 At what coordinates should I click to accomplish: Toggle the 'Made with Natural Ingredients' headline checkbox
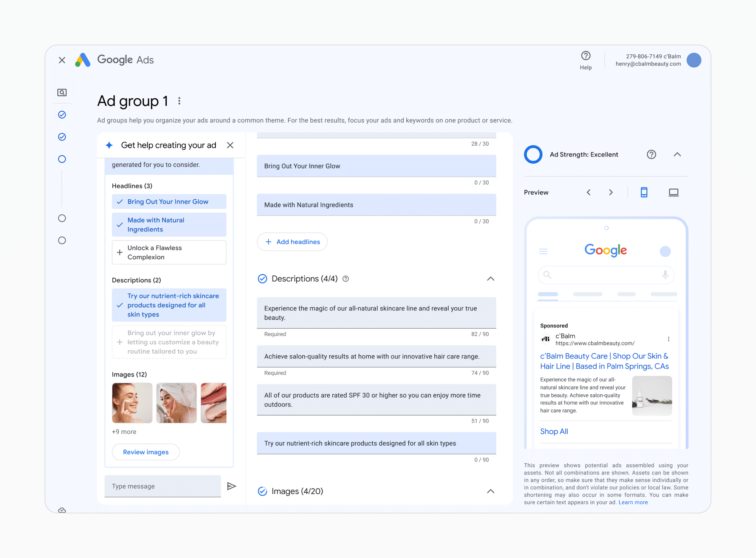pos(119,225)
